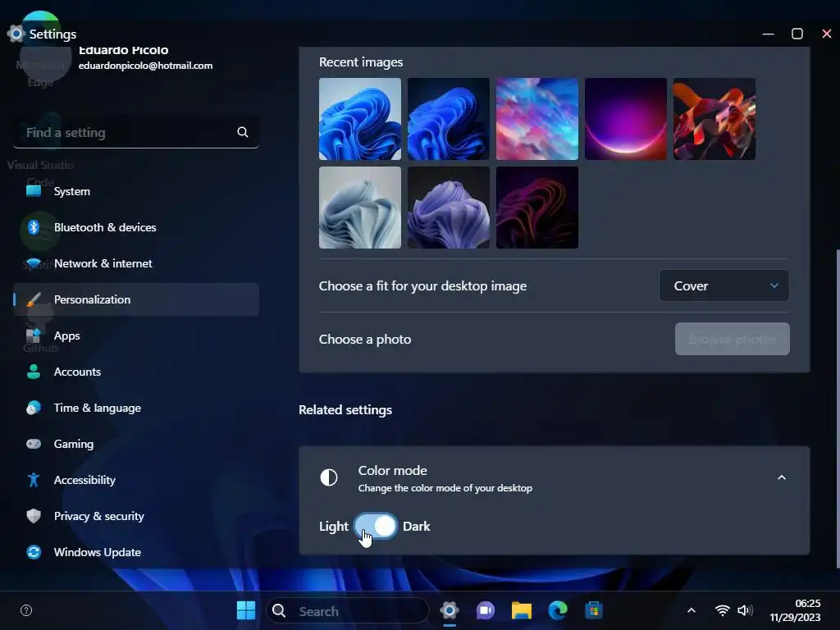
Task: Go to Bluetooth & devices
Action: [136, 227]
